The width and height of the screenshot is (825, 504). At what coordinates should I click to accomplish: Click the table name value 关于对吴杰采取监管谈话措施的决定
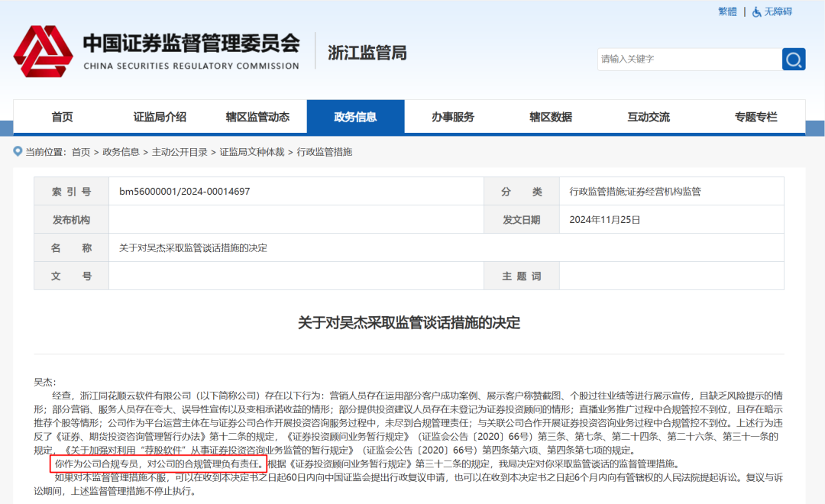click(x=193, y=247)
